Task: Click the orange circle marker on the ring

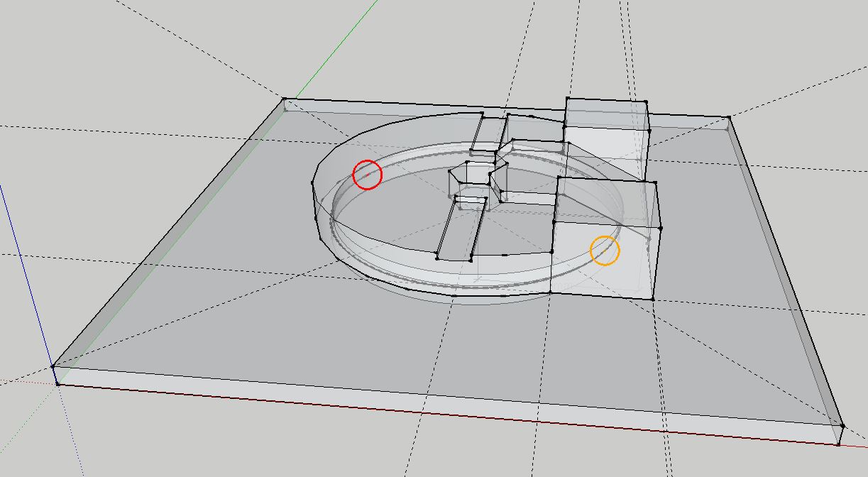Action: pyautogui.click(x=605, y=251)
